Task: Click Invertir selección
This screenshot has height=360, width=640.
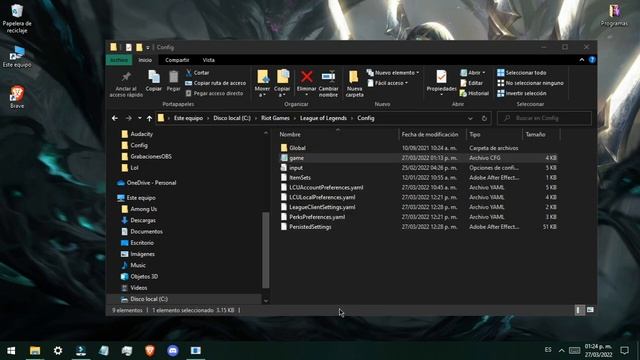Action: click(522, 93)
